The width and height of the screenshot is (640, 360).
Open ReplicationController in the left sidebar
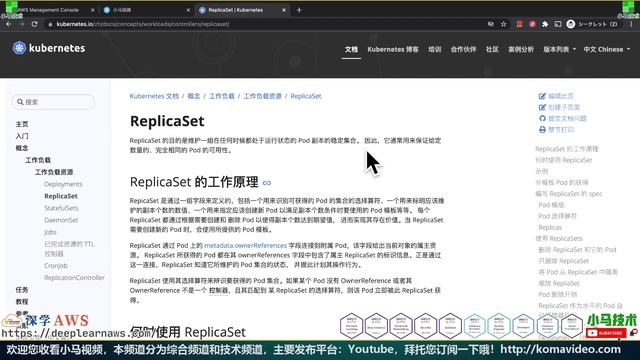[74, 278]
